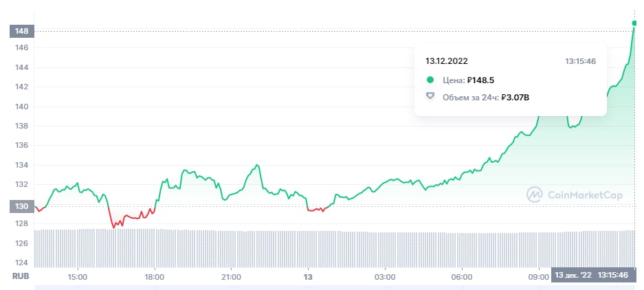This screenshot has height=290, width=644.
Task: Click the CoinMarketCap watermark text
Action: click(x=585, y=195)
